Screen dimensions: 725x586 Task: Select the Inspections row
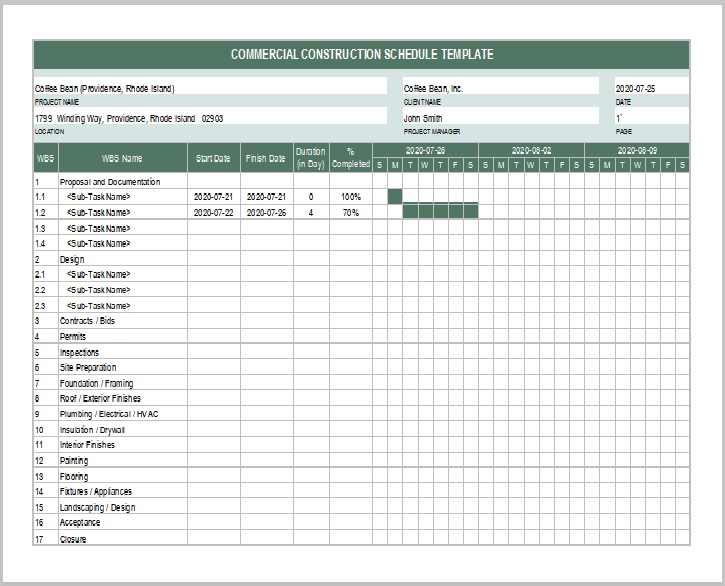(x=362, y=352)
